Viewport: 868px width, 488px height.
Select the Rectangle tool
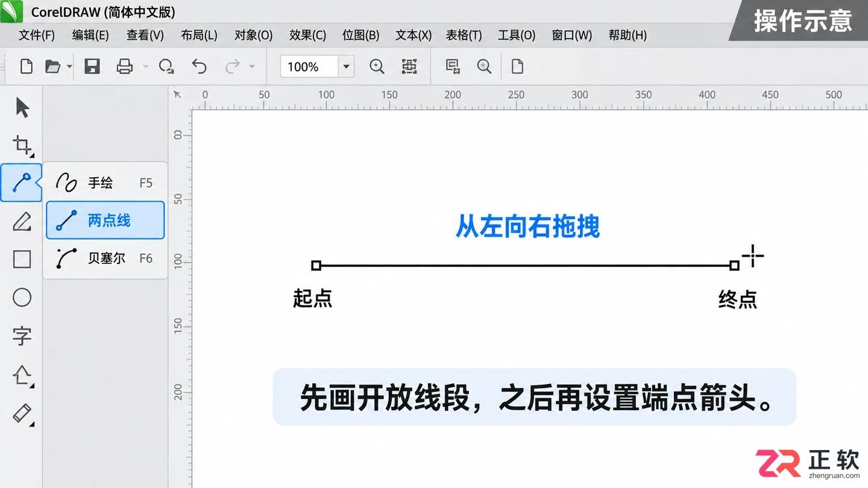click(22, 259)
